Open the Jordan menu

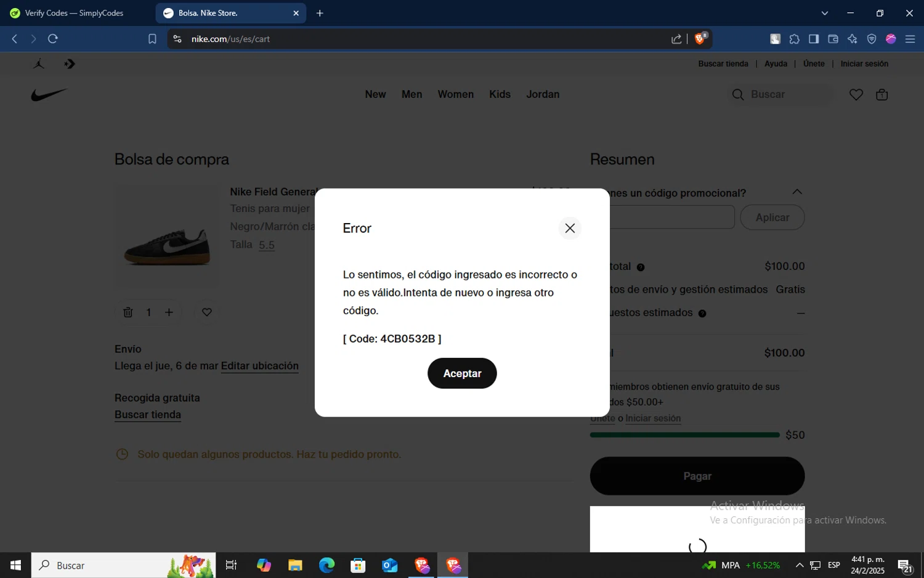coord(543,94)
